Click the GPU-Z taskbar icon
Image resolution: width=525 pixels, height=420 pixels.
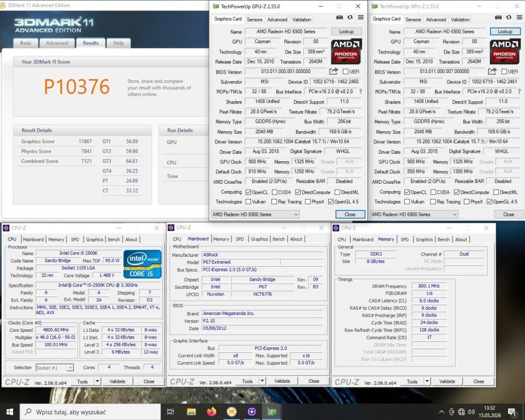[271, 412]
